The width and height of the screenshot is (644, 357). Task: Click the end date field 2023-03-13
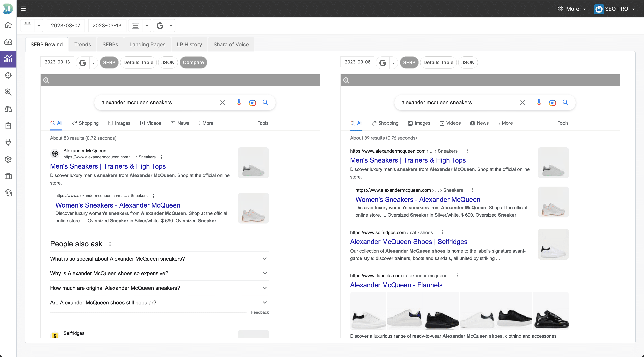107,26
